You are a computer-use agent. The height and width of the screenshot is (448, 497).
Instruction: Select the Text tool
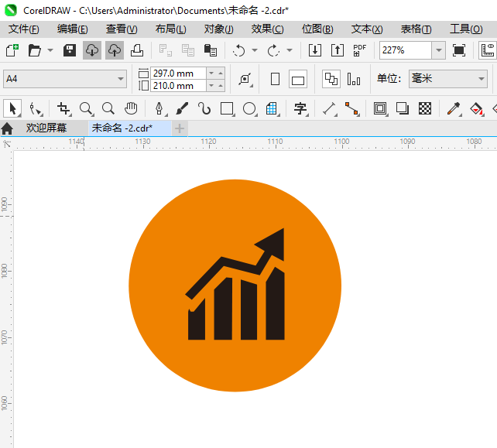click(300, 108)
